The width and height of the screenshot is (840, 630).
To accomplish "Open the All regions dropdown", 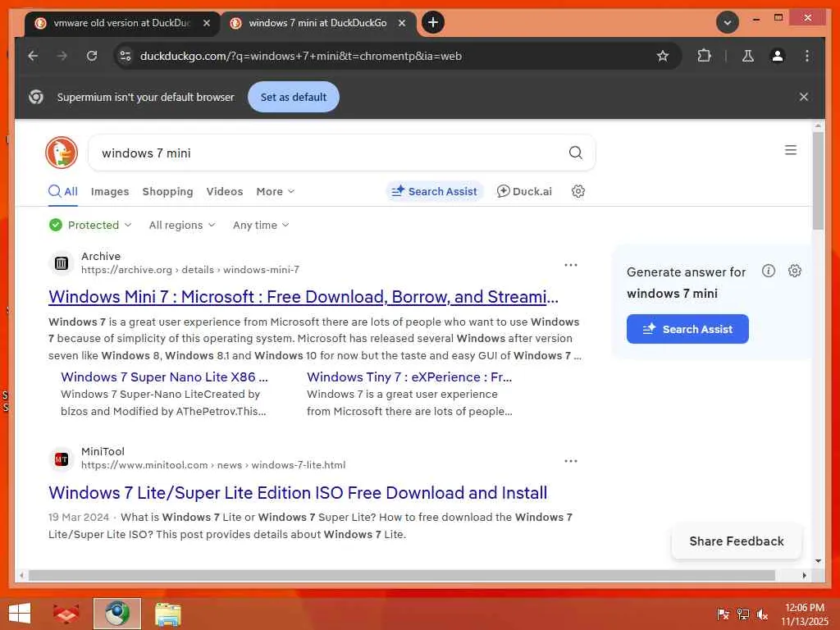I will tap(182, 225).
